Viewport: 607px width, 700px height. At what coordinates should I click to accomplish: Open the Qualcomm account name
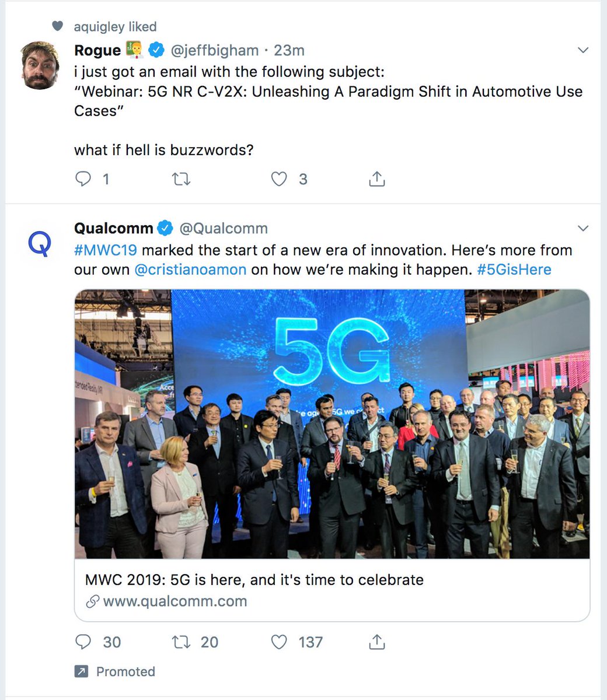[114, 228]
